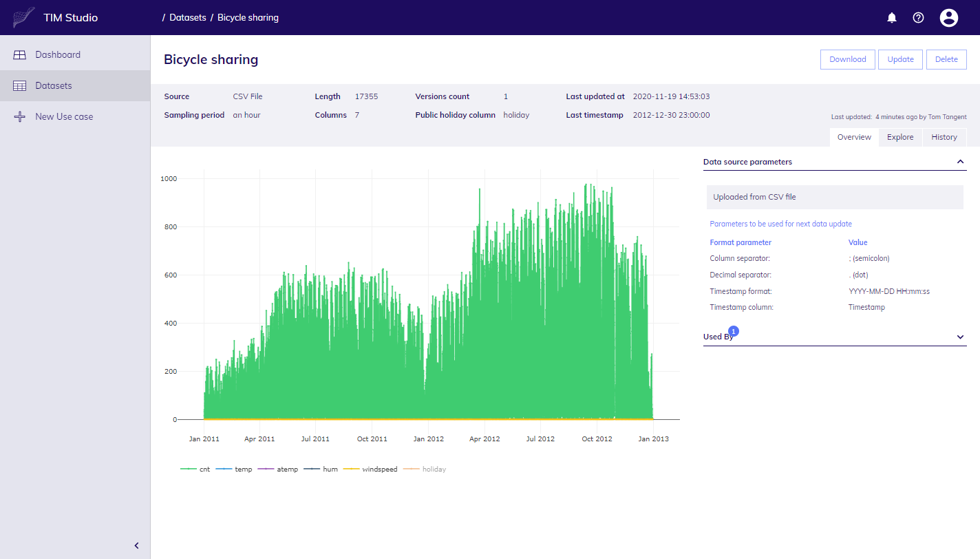
Task: Open the notifications bell
Action: pos(892,18)
